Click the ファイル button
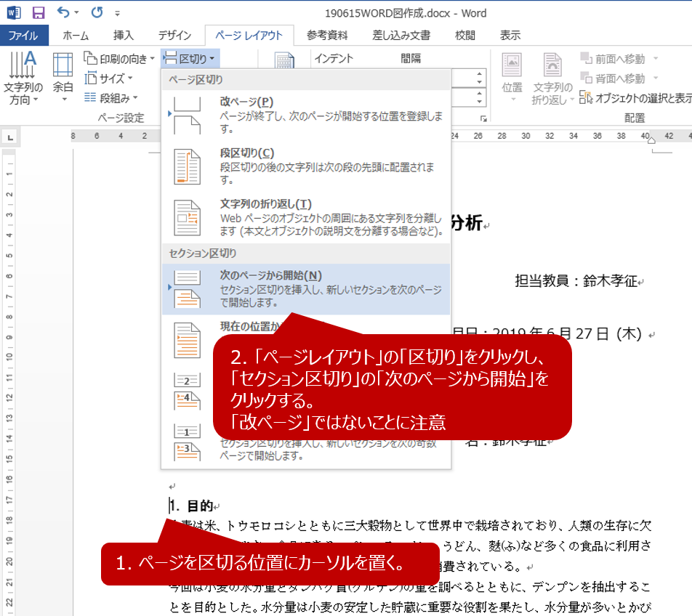The width and height of the screenshot is (692, 616). [24, 36]
